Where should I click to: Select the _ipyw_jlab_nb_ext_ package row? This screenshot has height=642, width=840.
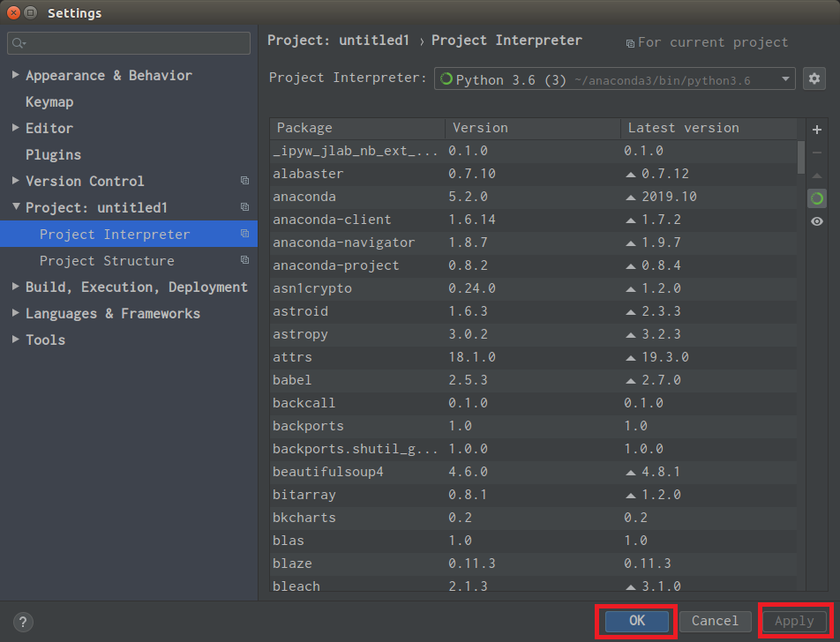[534, 151]
